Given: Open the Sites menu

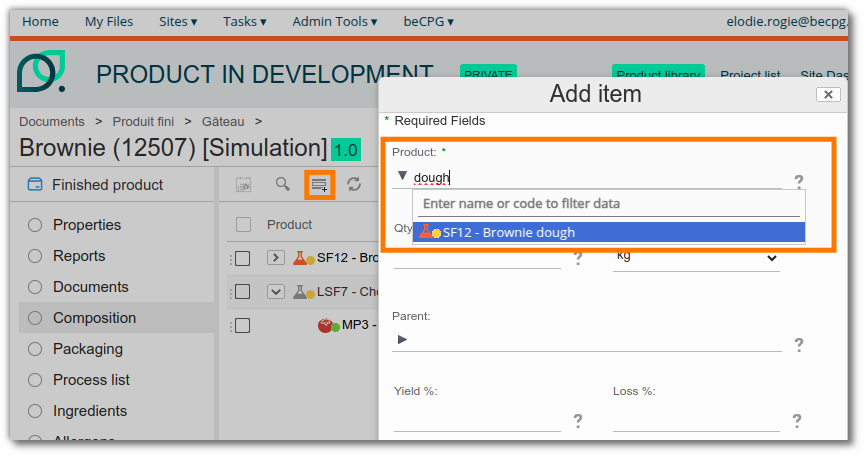Looking at the screenshot, I should tap(178, 21).
